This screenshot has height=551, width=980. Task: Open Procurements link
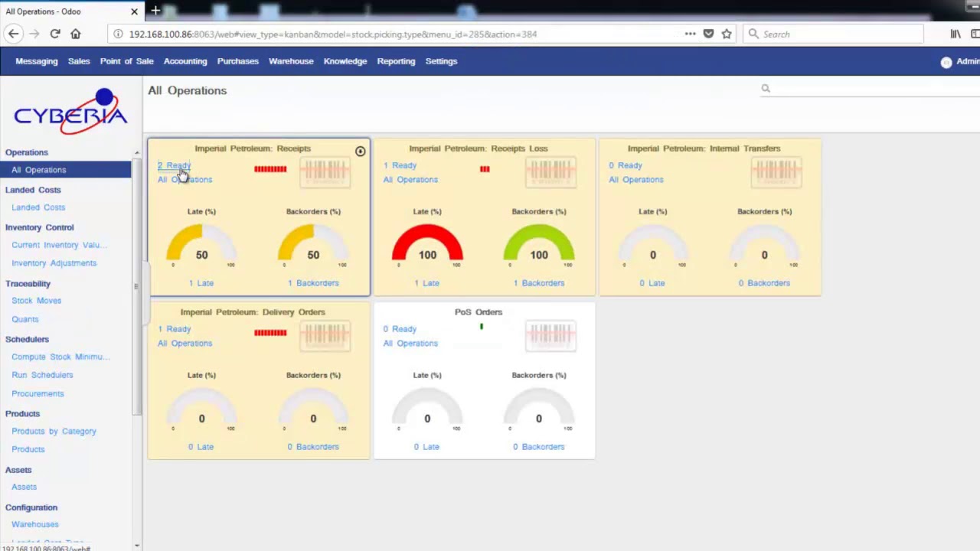38,393
